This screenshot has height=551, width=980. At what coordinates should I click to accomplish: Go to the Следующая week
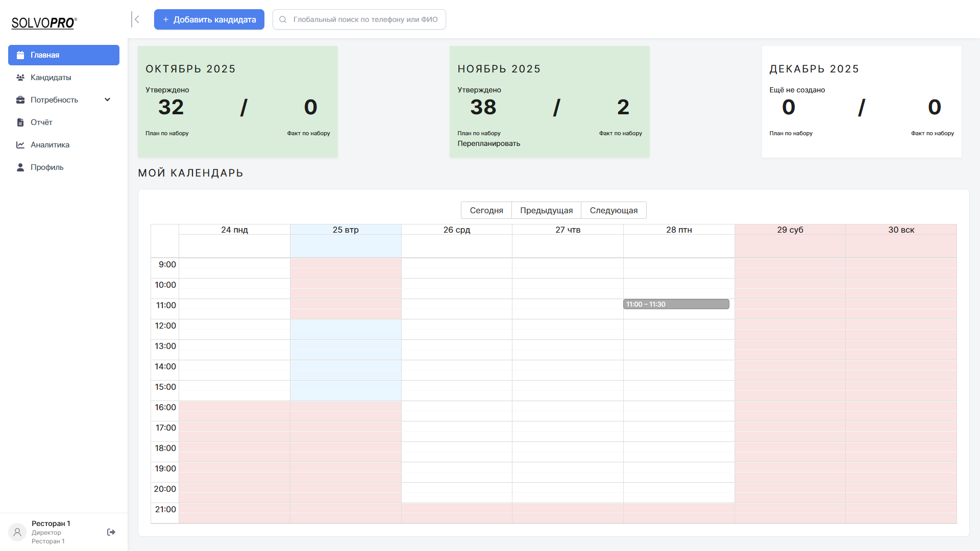click(x=614, y=210)
